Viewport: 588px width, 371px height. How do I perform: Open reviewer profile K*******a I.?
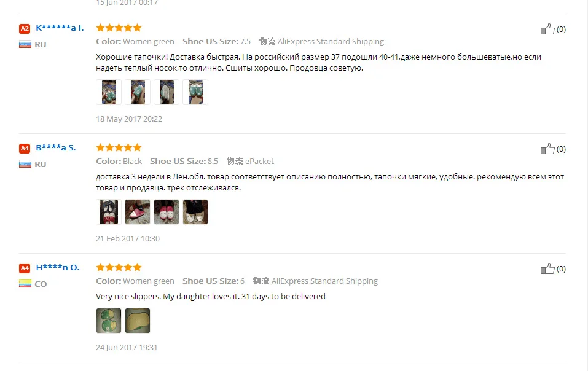(60, 28)
